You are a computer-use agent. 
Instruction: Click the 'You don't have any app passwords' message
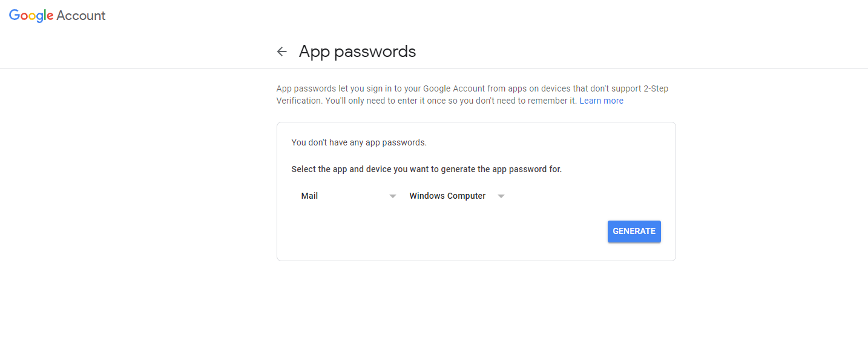pyautogui.click(x=359, y=142)
